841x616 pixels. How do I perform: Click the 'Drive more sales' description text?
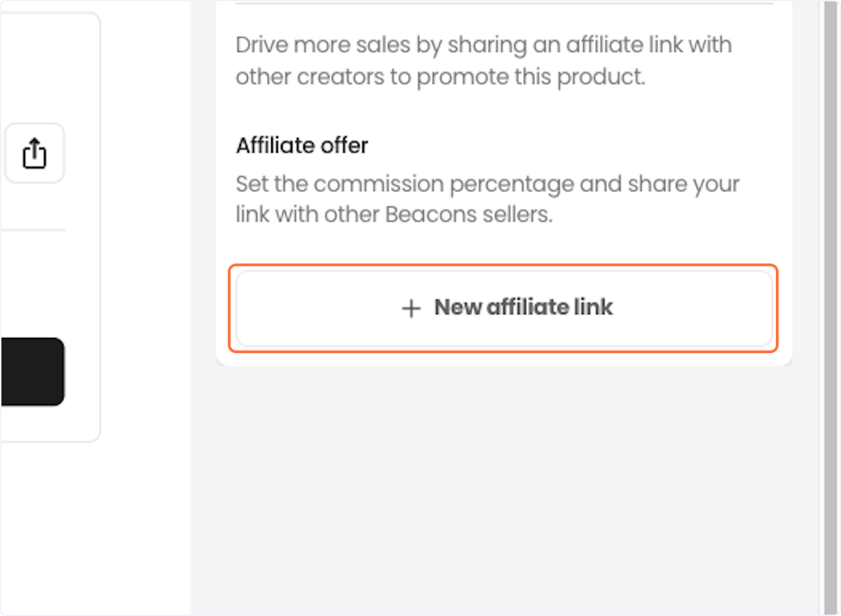[x=484, y=60]
